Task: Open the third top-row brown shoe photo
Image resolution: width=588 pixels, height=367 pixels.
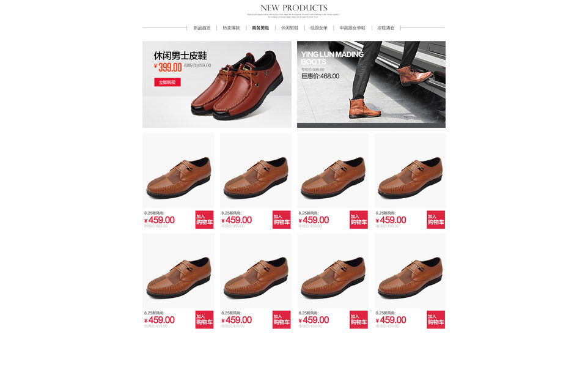Action: 333,171
